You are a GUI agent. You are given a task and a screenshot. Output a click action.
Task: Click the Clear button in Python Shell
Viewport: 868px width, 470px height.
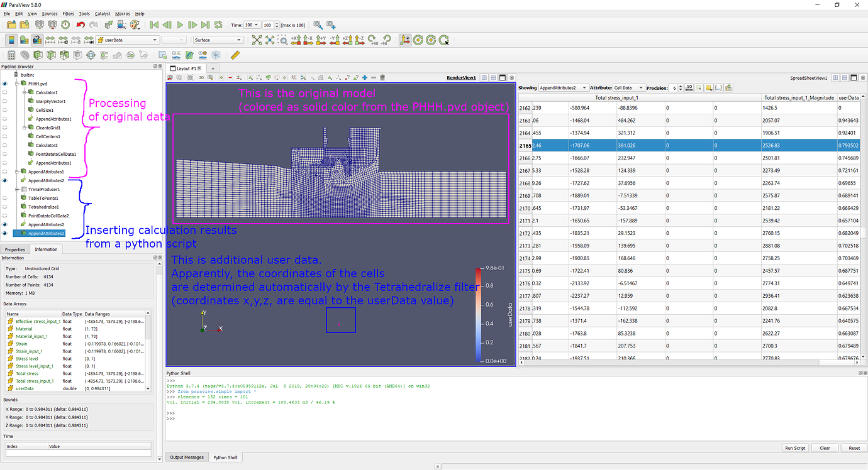click(825, 448)
